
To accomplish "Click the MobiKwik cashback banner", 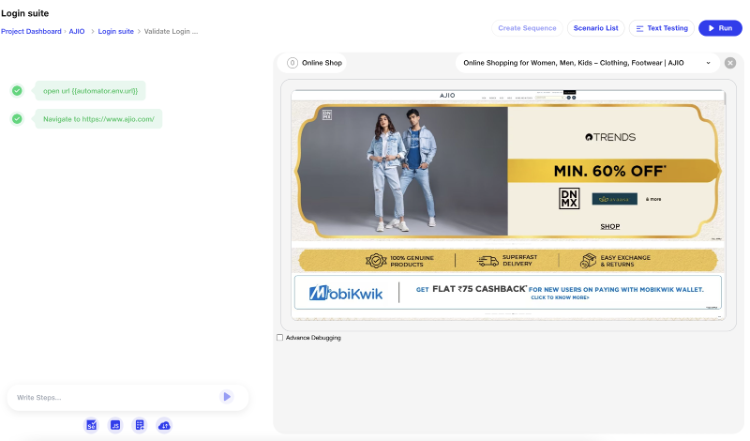I will pos(508,292).
